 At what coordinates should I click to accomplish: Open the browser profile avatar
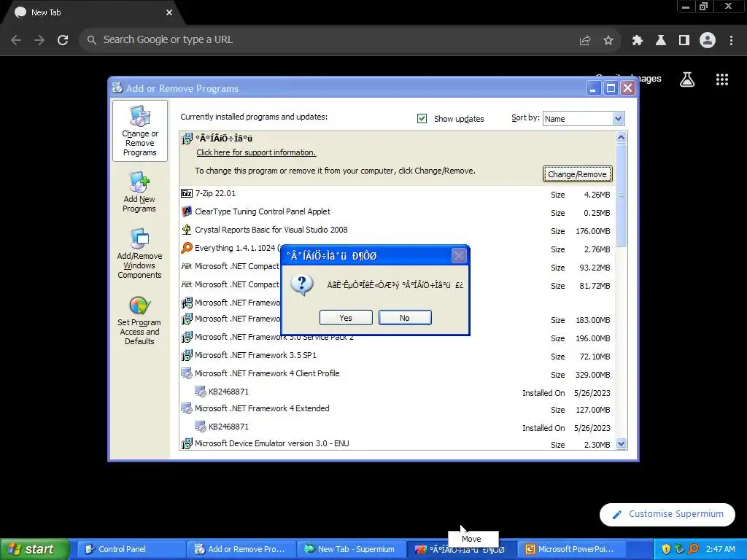click(x=708, y=40)
